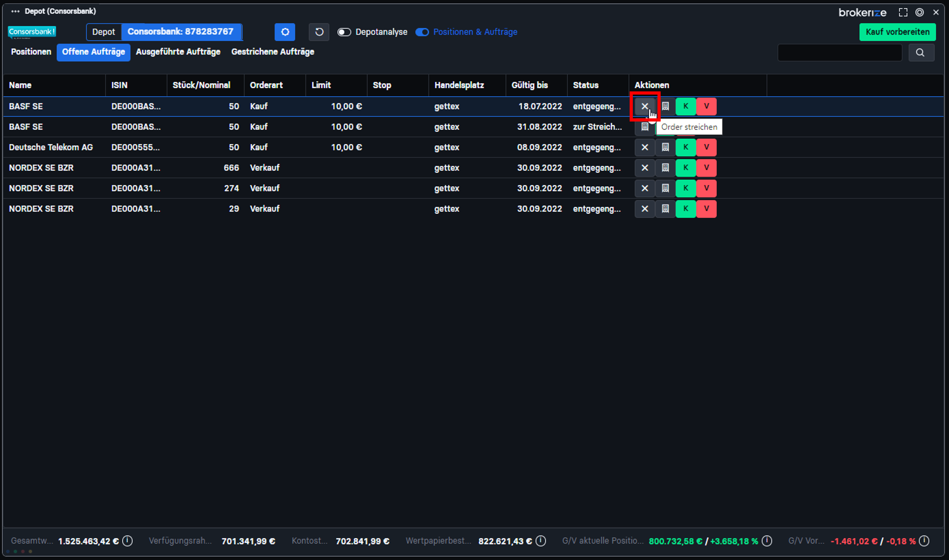Click the Consorsbank logo

click(x=32, y=32)
